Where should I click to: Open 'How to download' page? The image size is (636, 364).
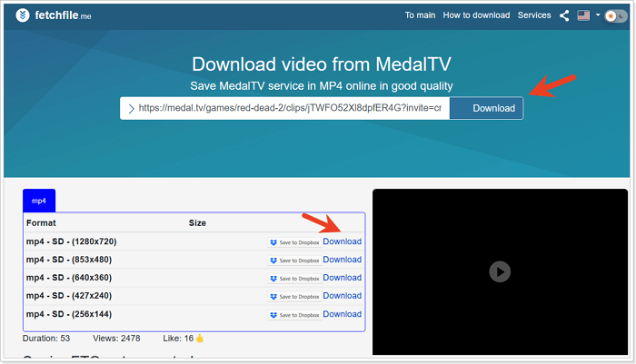tap(476, 15)
